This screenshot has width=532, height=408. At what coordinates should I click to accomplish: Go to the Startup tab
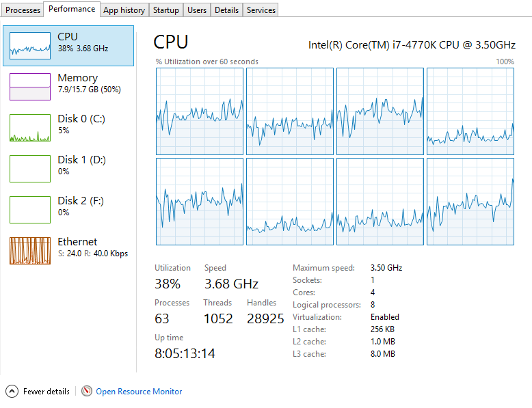point(166,10)
